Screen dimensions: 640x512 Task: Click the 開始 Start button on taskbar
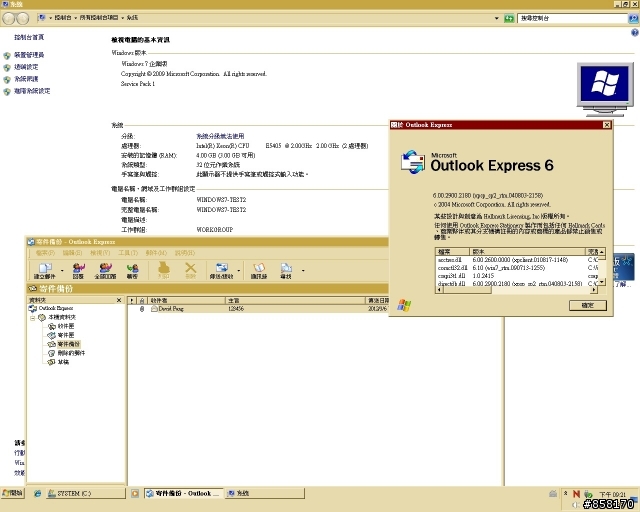(x=13, y=493)
